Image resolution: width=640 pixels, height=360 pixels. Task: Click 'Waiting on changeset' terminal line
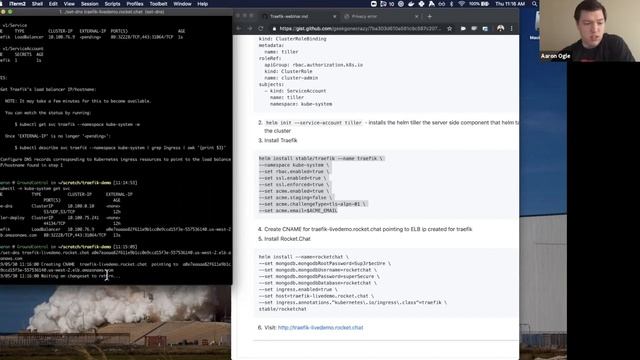tap(60, 276)
